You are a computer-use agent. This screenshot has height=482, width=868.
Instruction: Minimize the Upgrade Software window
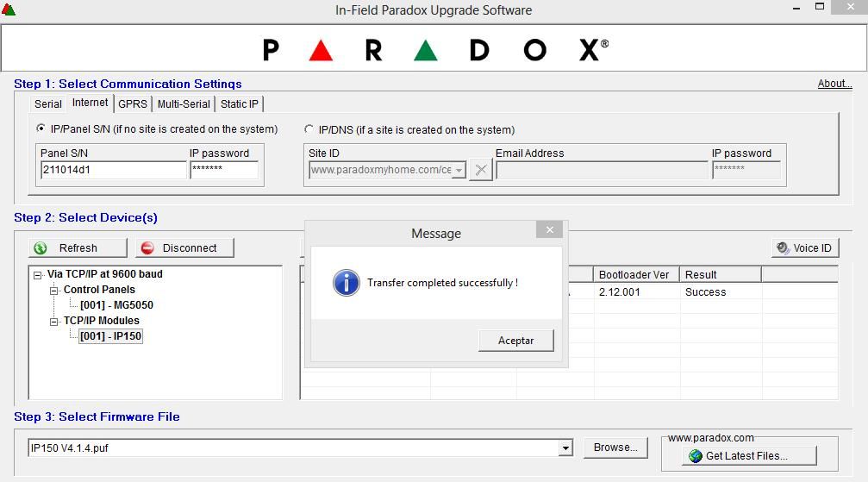[x=796, y=9]
